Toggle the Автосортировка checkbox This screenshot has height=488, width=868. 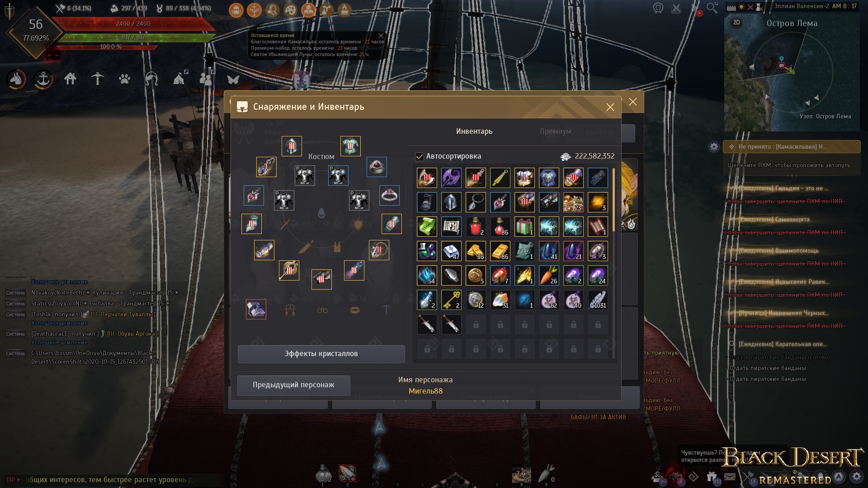click(420, 156)
